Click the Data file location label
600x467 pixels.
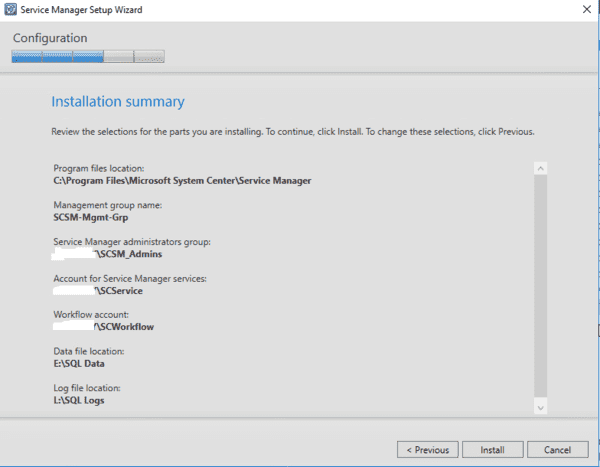[x=89, y=351]
